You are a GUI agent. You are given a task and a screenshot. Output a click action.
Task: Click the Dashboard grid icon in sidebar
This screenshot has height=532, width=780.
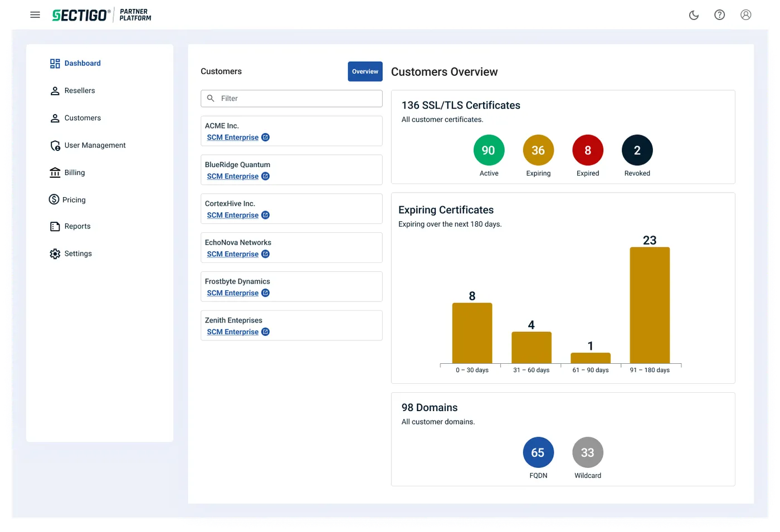point(55,64)
